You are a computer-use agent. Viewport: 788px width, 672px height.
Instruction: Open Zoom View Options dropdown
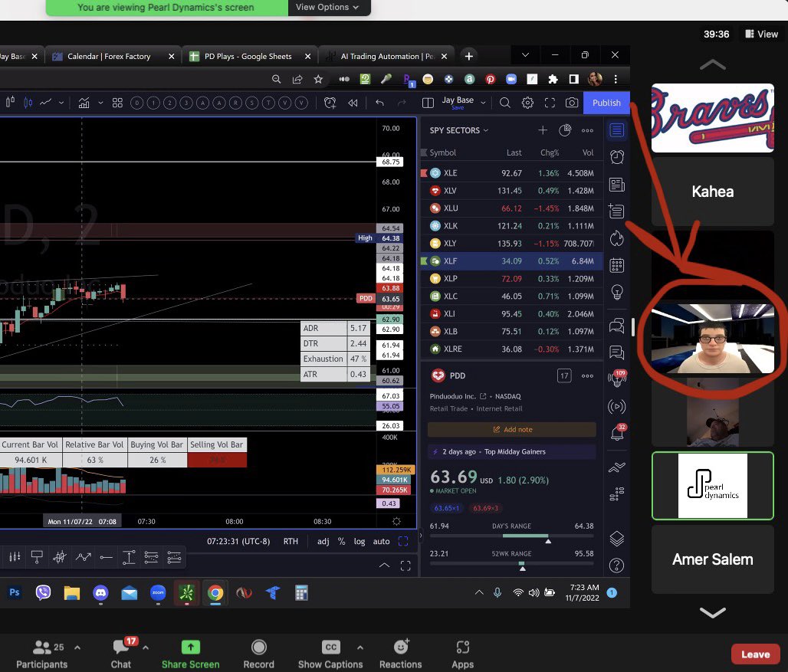coord(327,7)
